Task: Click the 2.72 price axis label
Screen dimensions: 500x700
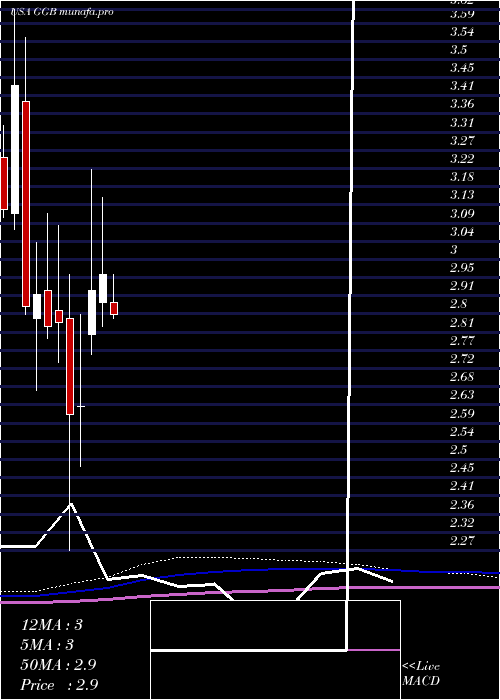Action: coord(462,358)
